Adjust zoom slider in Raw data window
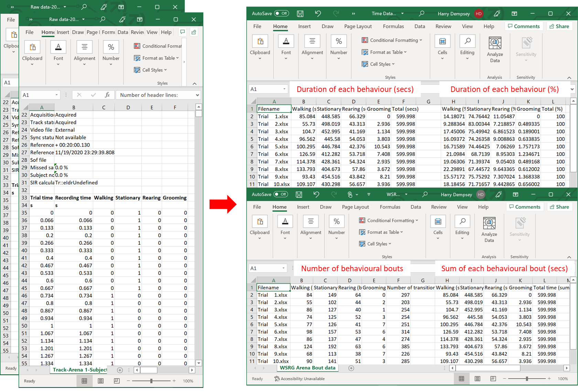The height and width of the screenshot is (392, 578). [x=151, y=381]
